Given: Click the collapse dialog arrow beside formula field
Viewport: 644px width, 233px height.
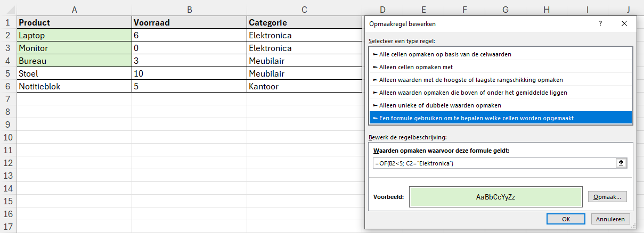Looking at the screenshot, I should pos(621,163).
